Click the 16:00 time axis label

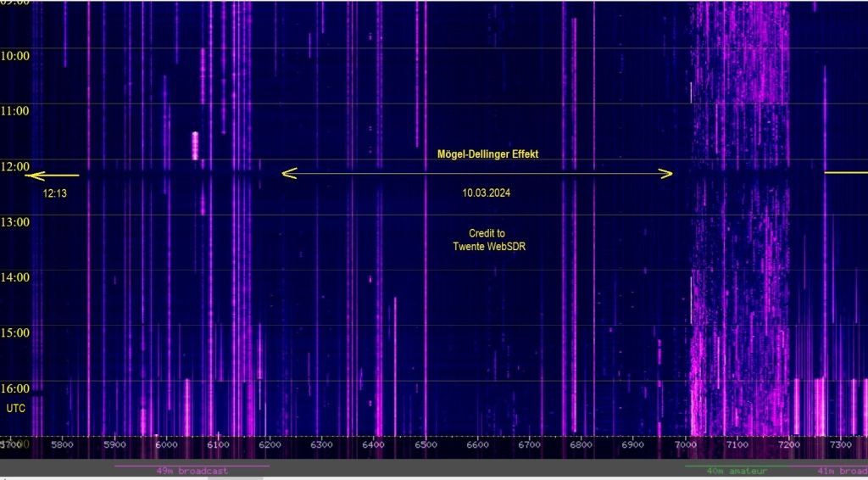(x=16, y=388)
